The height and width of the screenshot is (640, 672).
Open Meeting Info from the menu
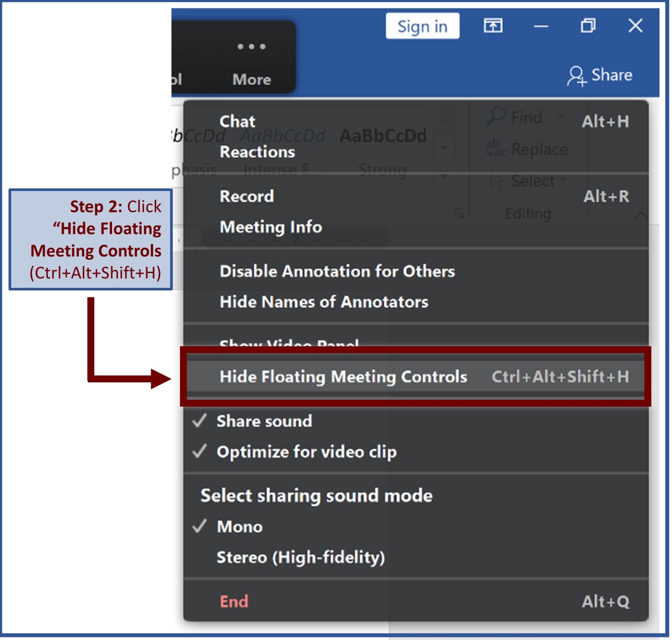tap(271, 227)
